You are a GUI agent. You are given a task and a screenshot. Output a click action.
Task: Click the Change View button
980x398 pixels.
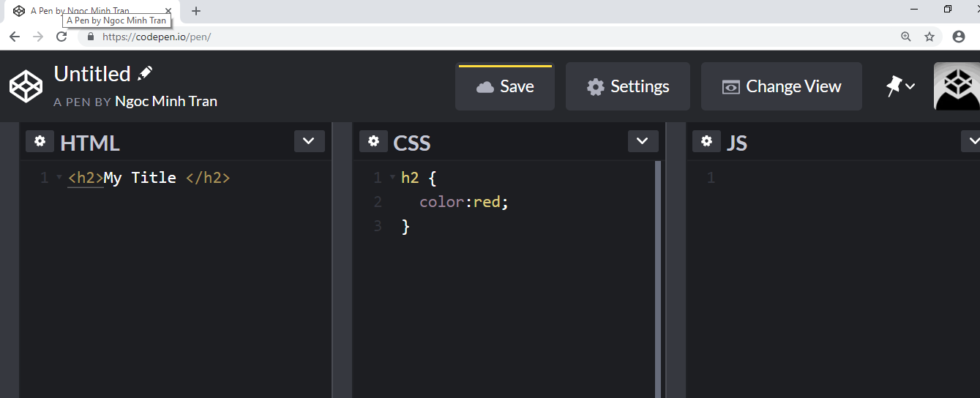point(782,86)
